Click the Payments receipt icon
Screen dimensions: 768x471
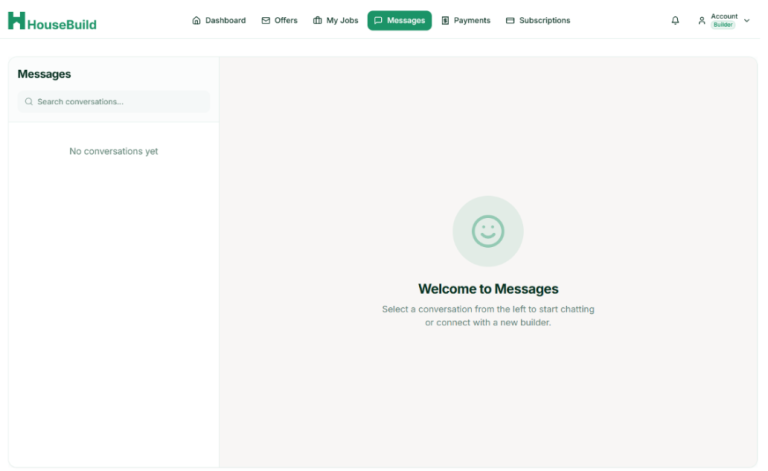(x=445, y=20)
